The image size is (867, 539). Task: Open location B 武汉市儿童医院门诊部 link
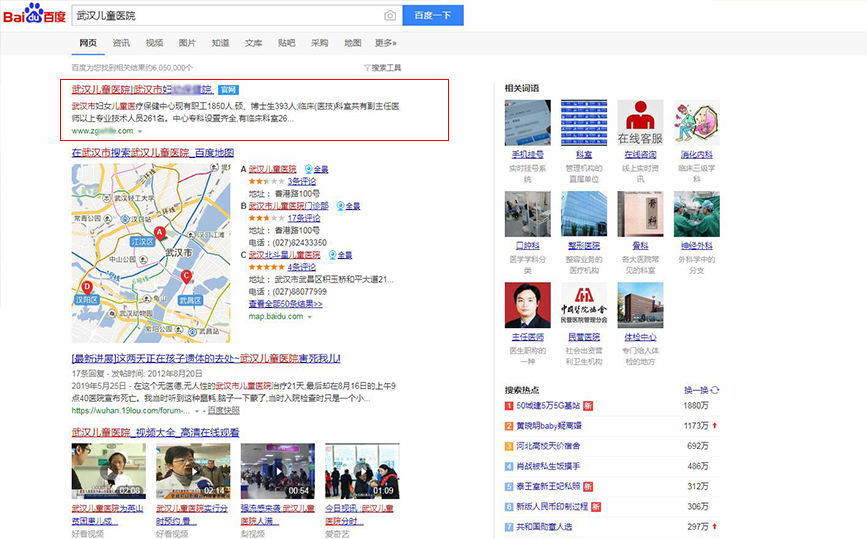click(288, 206)
